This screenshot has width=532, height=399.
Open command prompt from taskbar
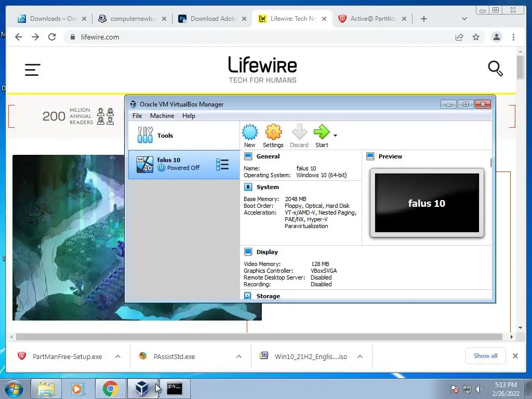point(175,389)
